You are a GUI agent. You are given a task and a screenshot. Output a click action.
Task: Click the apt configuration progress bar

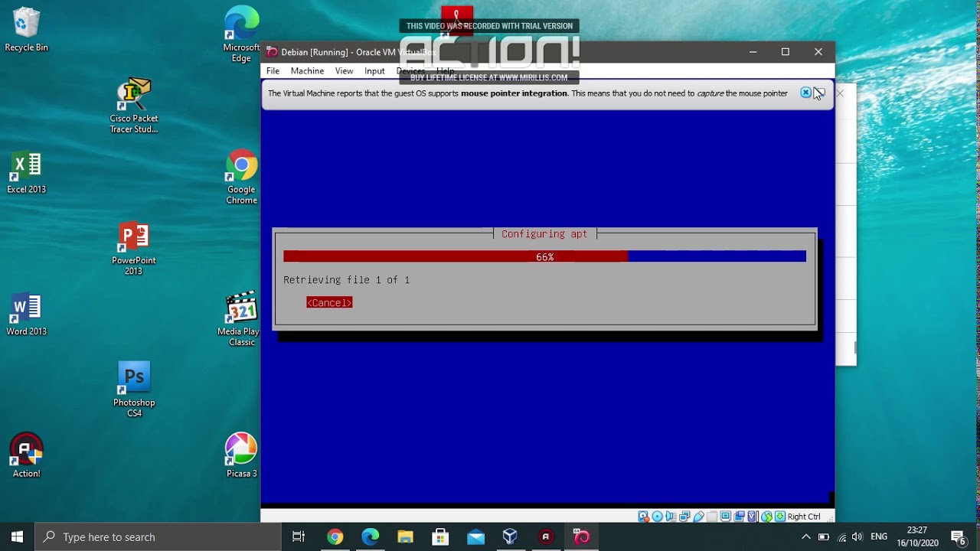coord(544,257)
